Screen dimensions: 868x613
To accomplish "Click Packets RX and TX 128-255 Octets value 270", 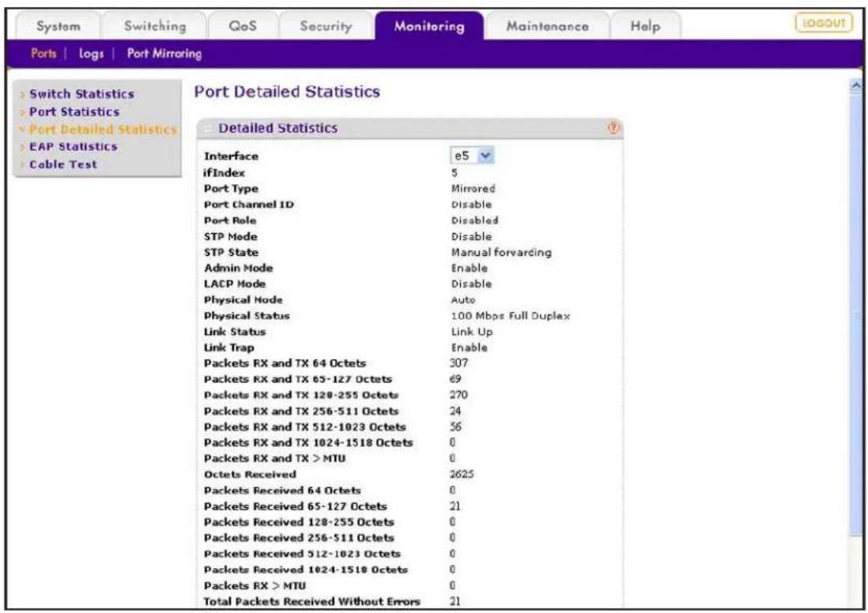I will click(459, 395).
